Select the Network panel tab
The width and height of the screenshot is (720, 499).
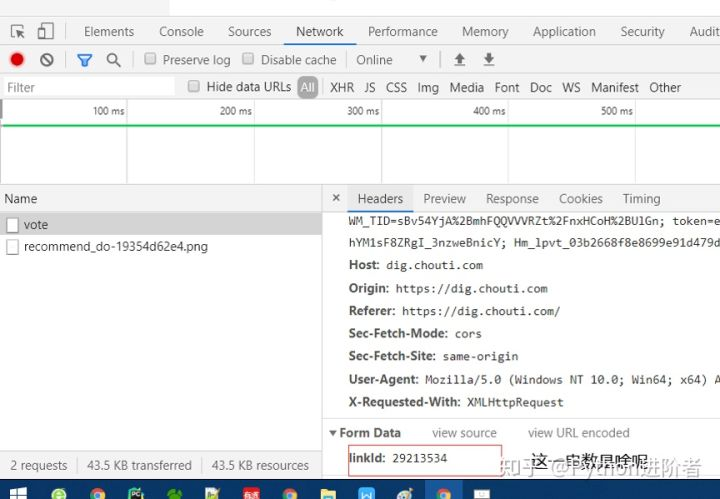click(320, 32)
